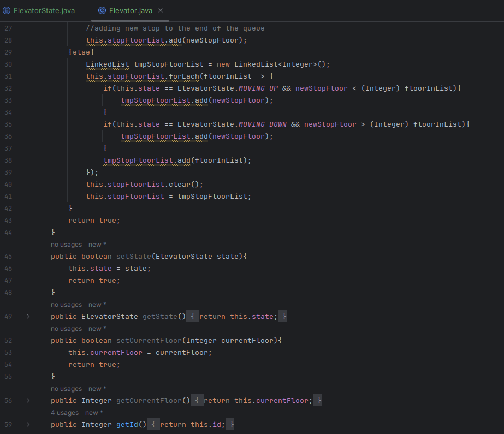Click the getId method name
504x434 pixels.
coord(127,425)
